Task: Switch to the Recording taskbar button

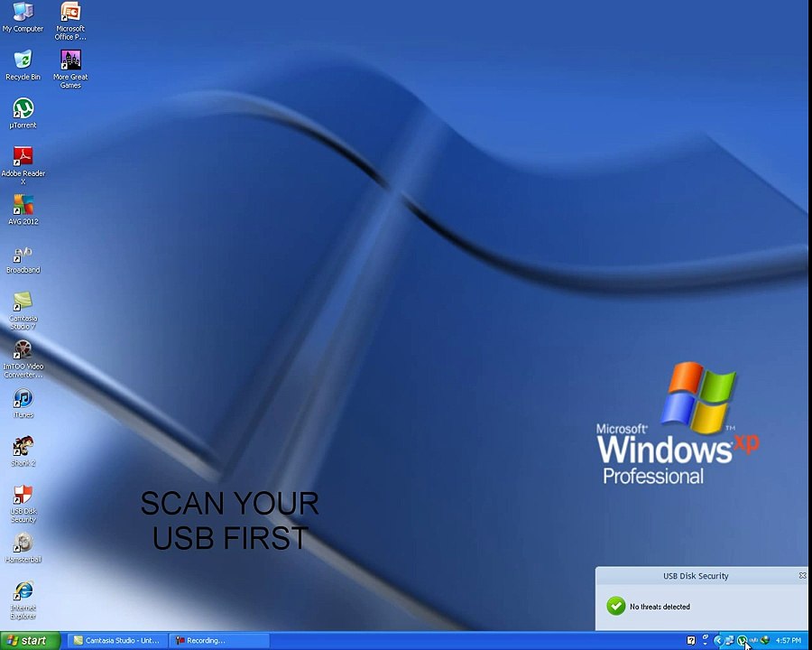Action: (x=219, y=641)
